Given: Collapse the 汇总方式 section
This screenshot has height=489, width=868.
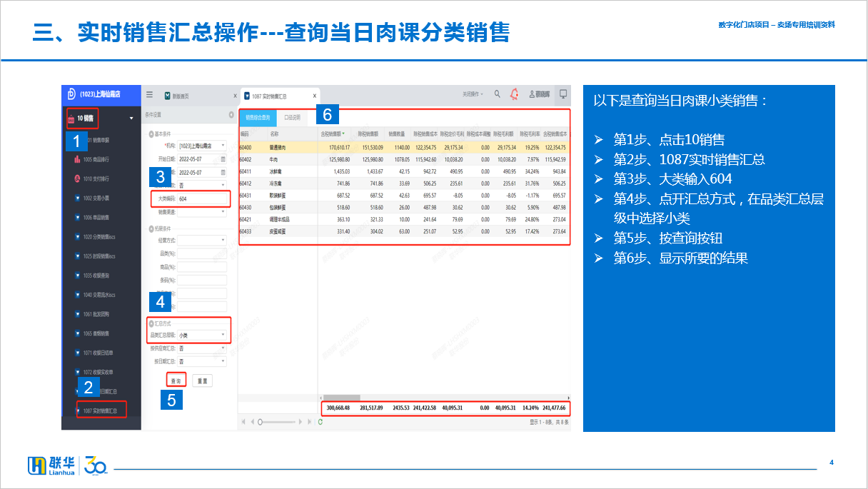Looking at the screenshot, I should pos(151,323).
